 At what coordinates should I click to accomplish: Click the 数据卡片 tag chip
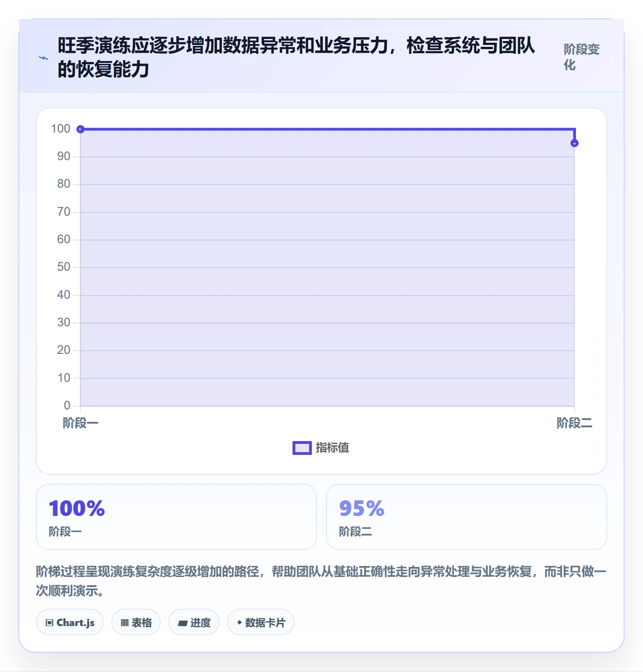tap(261, 622)
